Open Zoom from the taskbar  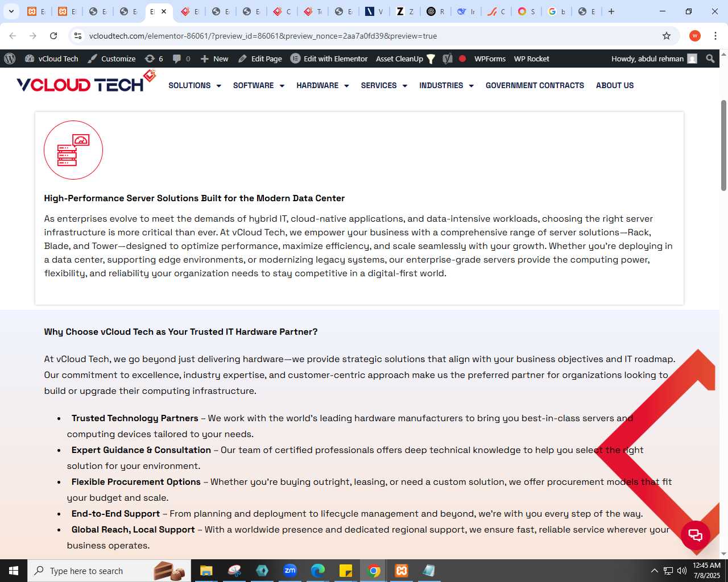tap(290, 571)
